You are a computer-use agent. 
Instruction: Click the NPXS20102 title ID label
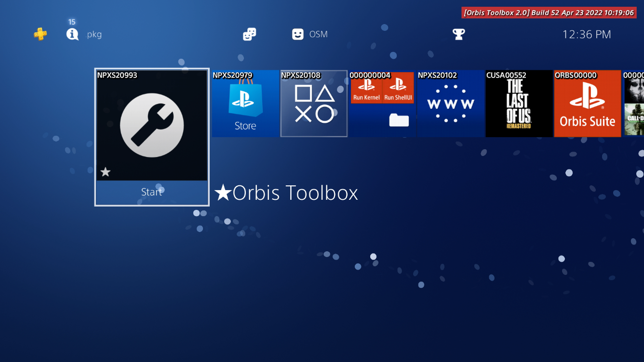coord(437,75)
